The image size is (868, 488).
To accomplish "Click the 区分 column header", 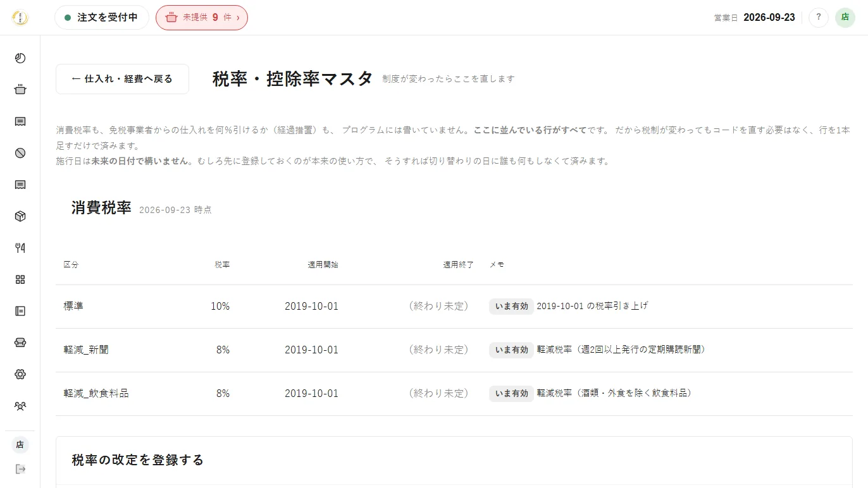I will pyautogui.click(x=71, y=264).
